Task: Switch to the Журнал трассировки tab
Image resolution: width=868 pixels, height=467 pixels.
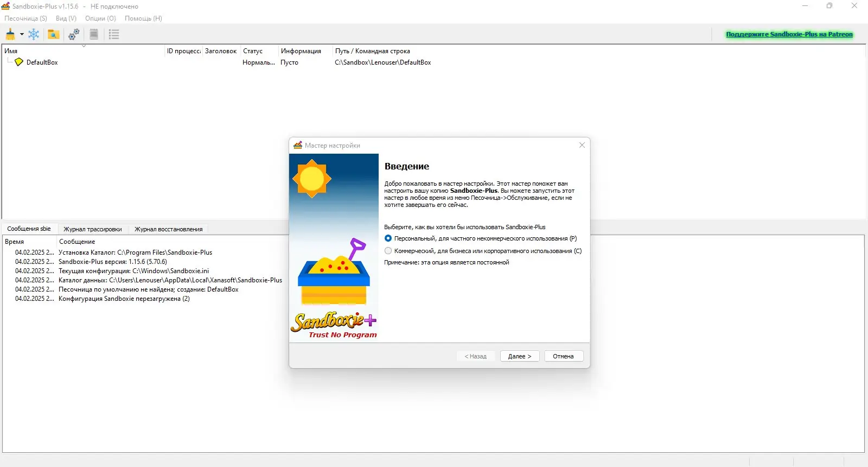Action: 93,229
